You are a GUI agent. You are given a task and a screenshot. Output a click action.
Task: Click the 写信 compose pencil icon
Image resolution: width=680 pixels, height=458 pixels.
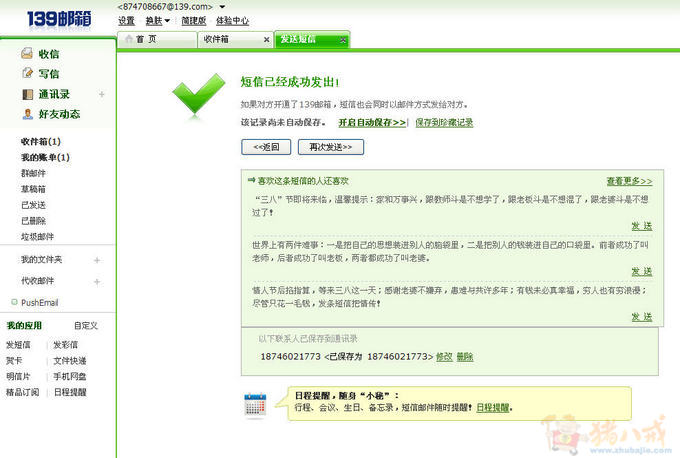pyautogui.click(x=27, y=73)
